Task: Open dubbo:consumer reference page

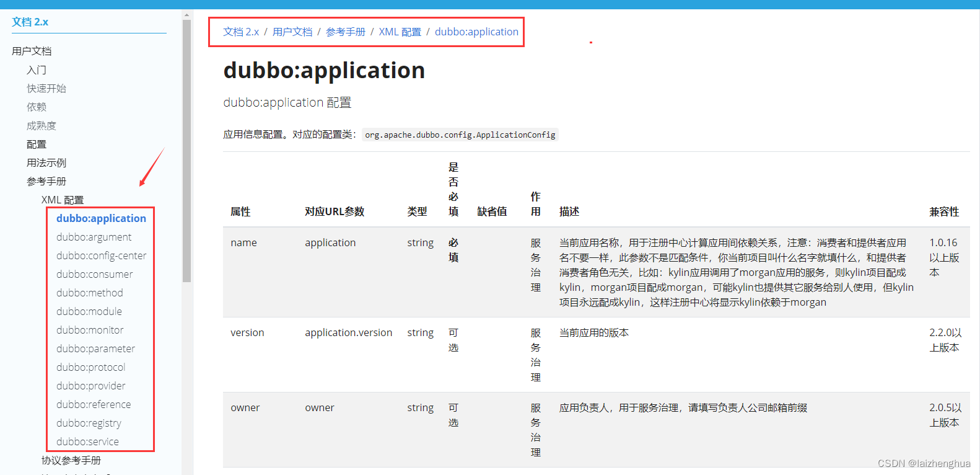Action: point(95,274)
